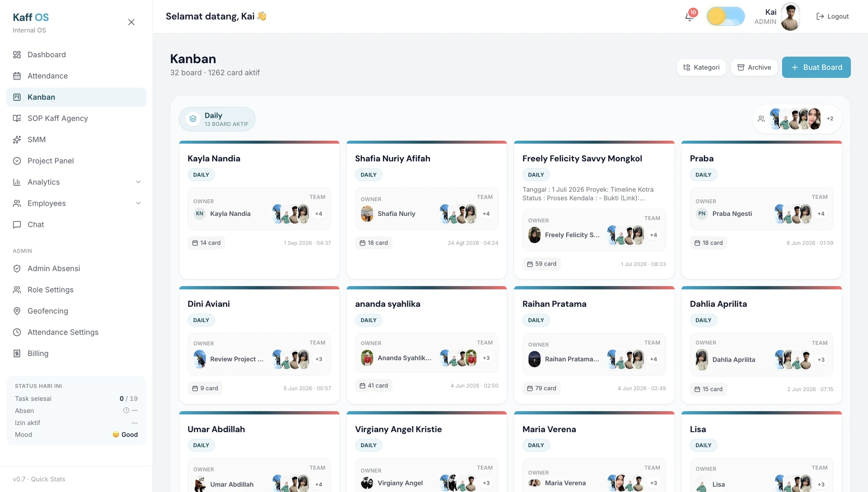The image size is (868, 492).
Task: Click the Kategori button
Action: 701,67
